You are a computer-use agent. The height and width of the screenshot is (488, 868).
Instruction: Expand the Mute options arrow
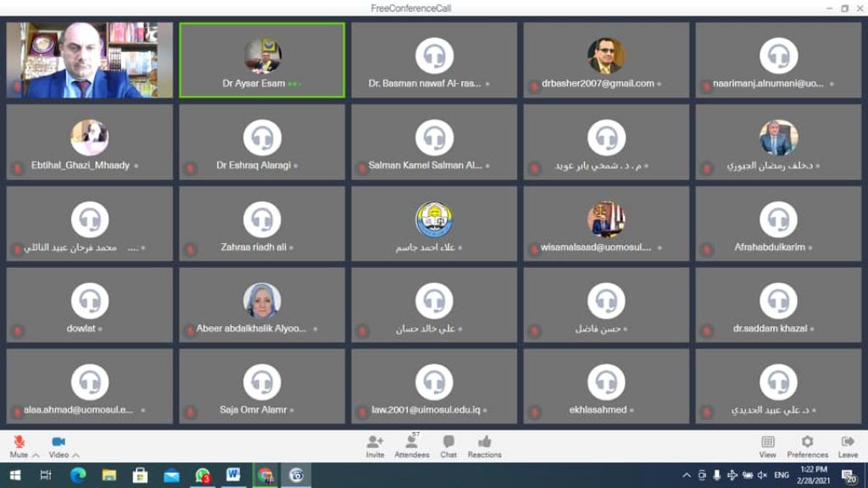point(36,455)
